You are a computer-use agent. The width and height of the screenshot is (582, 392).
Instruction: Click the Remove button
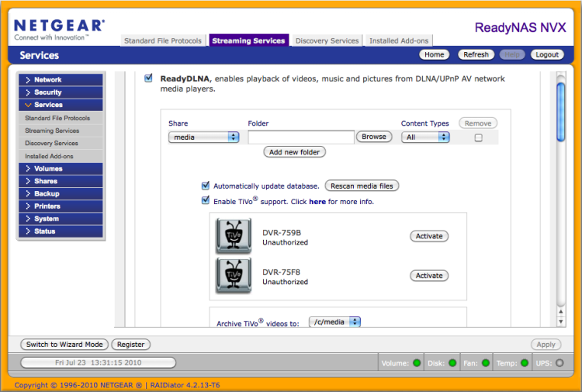(x=478, y=123)
